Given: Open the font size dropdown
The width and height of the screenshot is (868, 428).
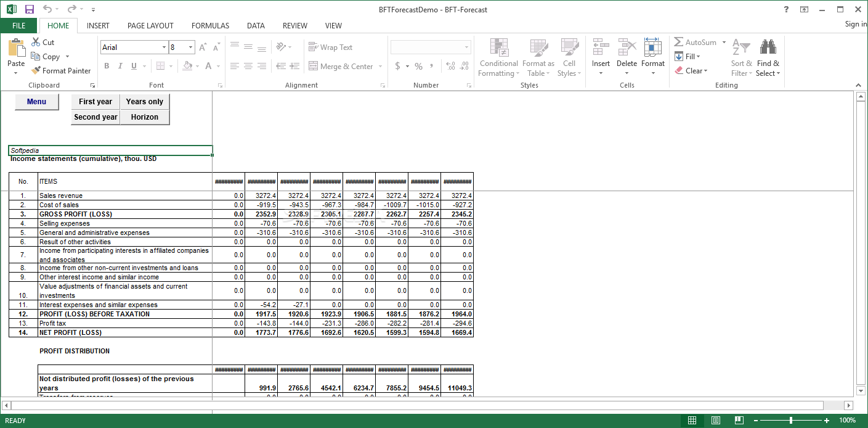Looking at the screenshot, I should [x=191, y=47].
